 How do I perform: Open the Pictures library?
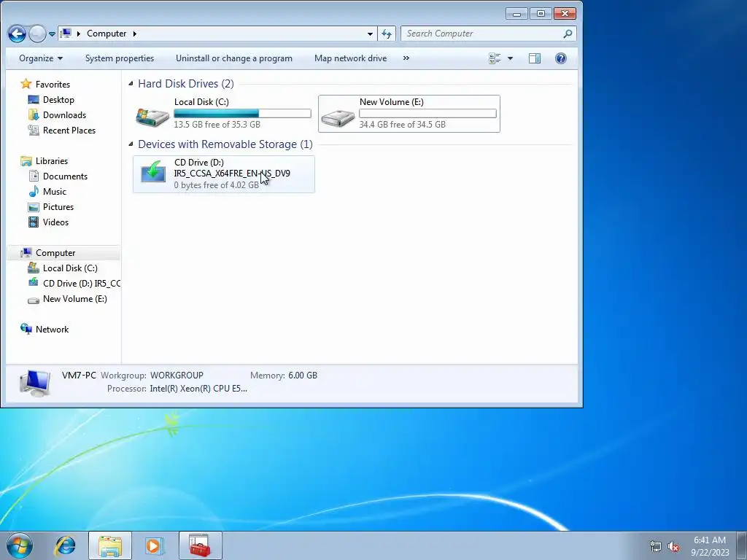point(58,206)
